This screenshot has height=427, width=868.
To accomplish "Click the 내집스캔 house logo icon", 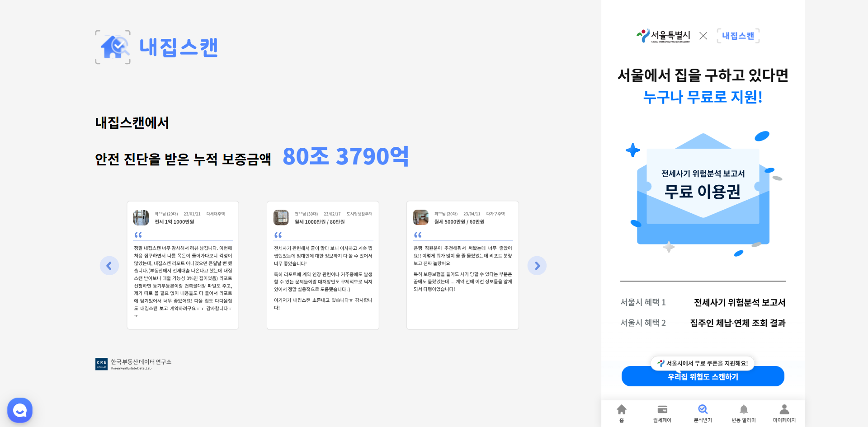I will coord(112,47).
